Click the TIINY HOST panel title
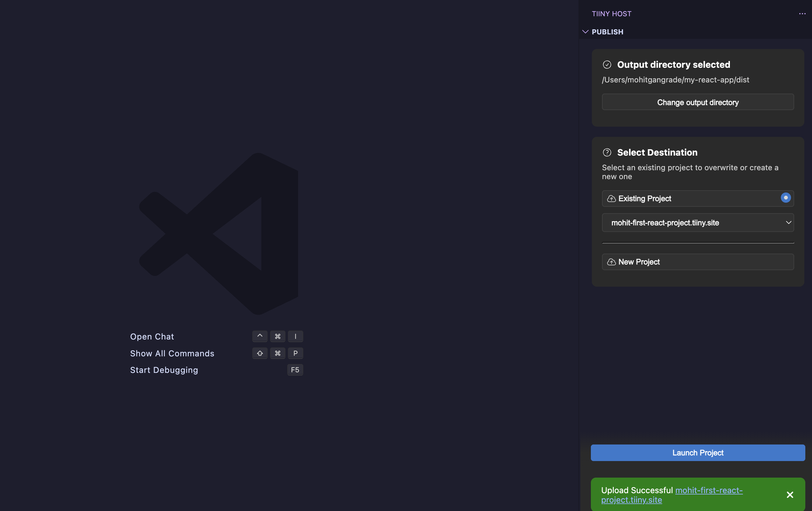 coord(611,14)
